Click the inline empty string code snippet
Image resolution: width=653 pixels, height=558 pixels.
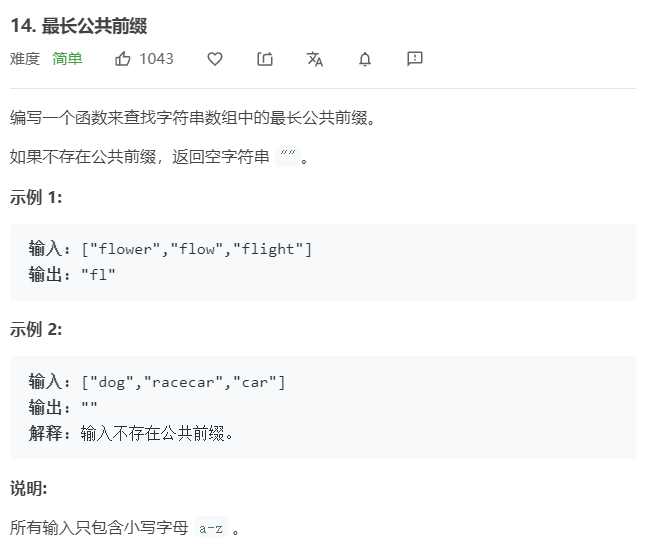coord(289,158)
